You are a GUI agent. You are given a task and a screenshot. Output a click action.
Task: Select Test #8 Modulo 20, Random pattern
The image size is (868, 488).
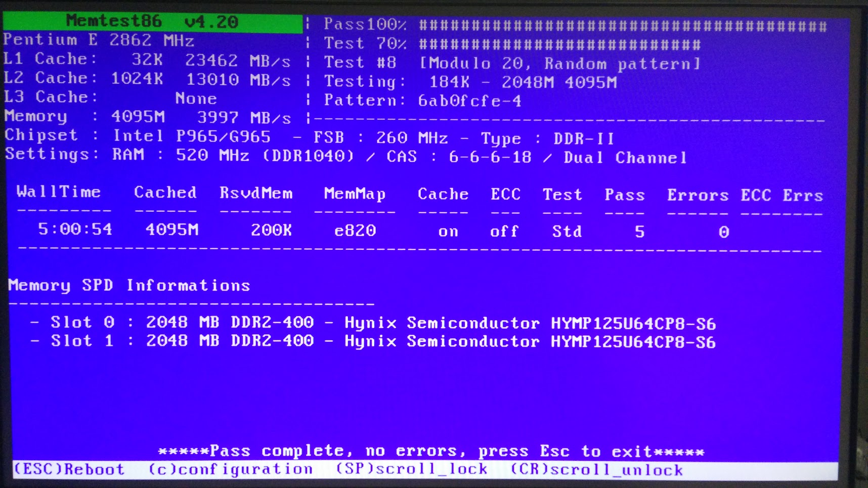click(x=512, y=63)
